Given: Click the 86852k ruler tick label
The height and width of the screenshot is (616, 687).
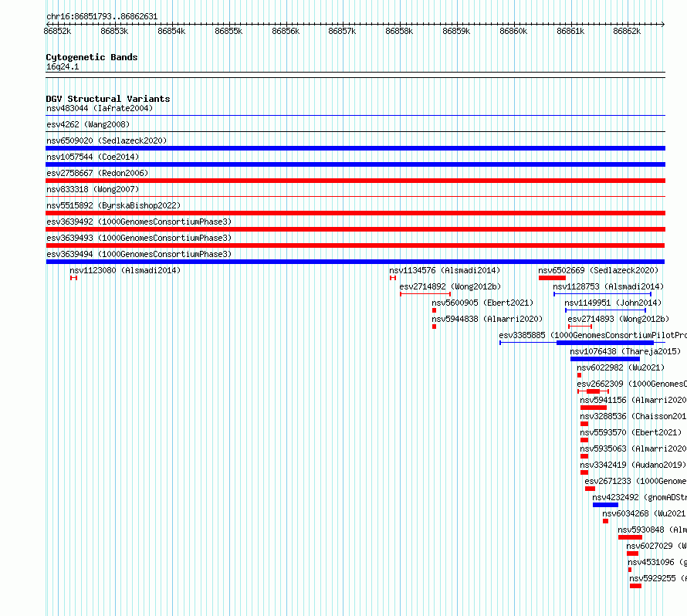Looking at the screenshot, I should tap(57, 31).
